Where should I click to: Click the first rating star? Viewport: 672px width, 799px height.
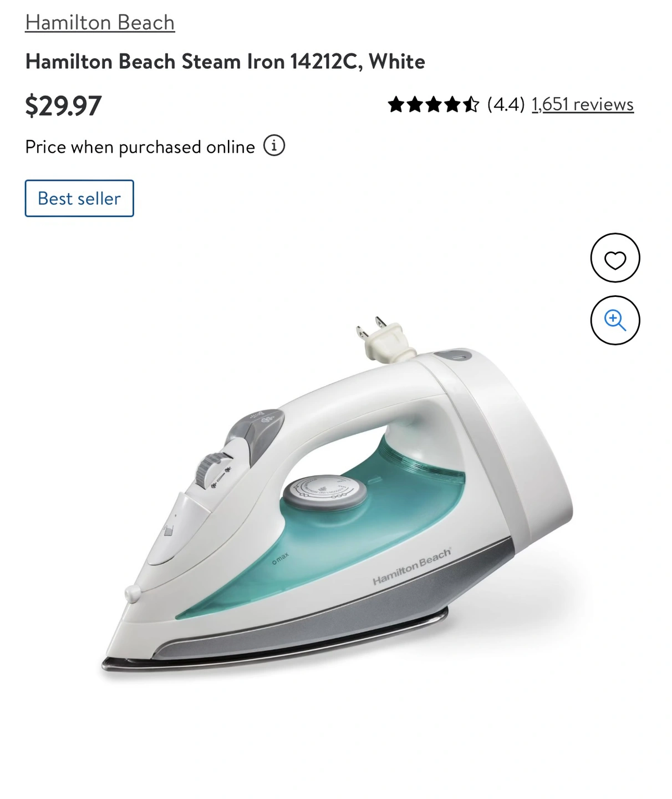(396, 104)
